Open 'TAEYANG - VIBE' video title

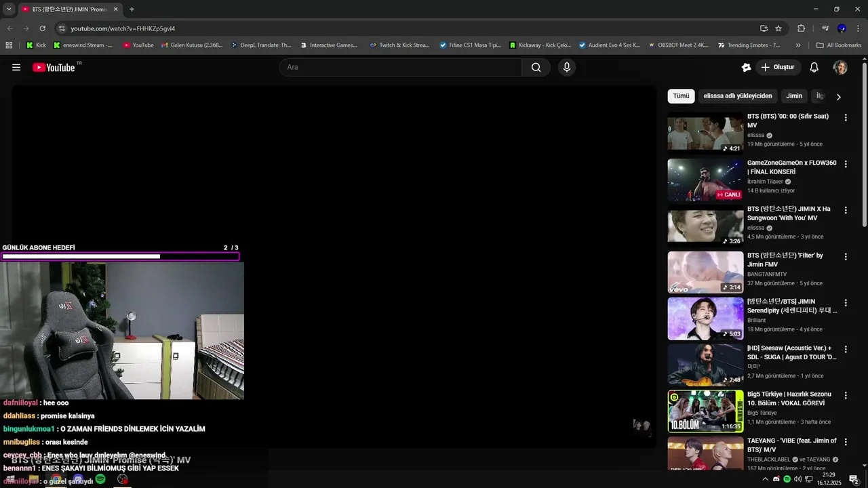(x=792, y=445)
